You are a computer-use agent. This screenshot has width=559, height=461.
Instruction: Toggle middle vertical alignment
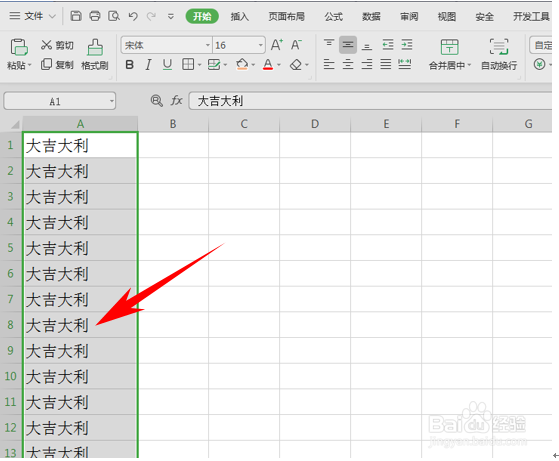(x=348, y=45)
